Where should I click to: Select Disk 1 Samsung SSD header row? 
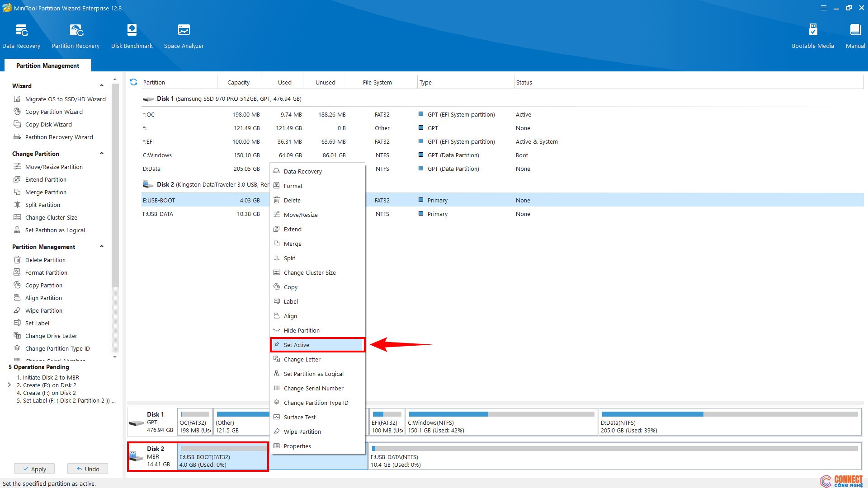coord(502,99)
